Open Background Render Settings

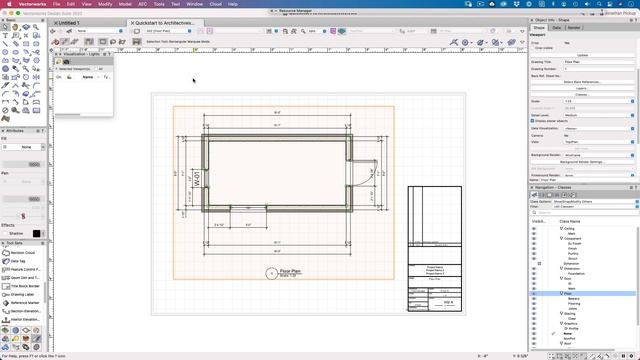click(x=582, y=162)
